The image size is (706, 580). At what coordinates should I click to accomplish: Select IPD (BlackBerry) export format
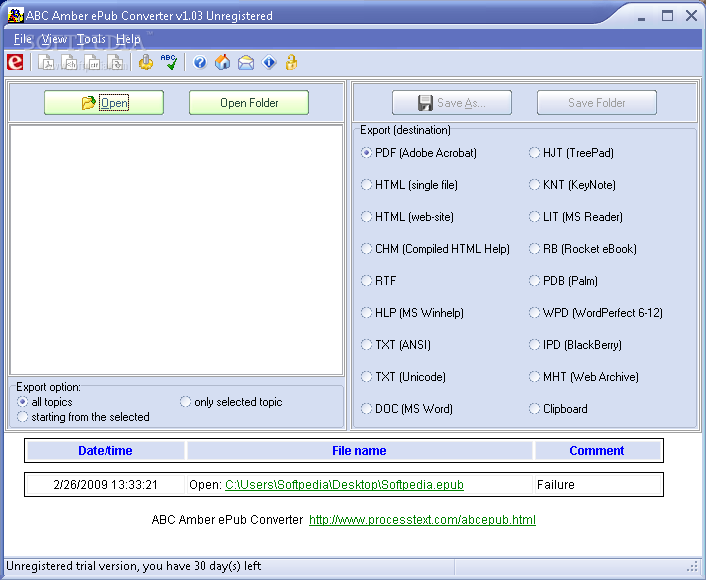(575, 344)
